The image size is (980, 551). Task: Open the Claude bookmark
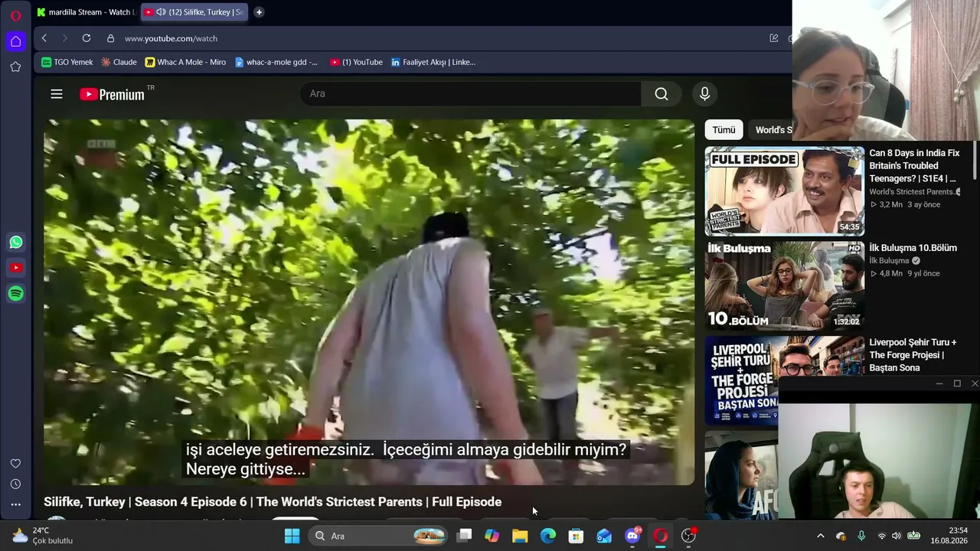[119, 62]
